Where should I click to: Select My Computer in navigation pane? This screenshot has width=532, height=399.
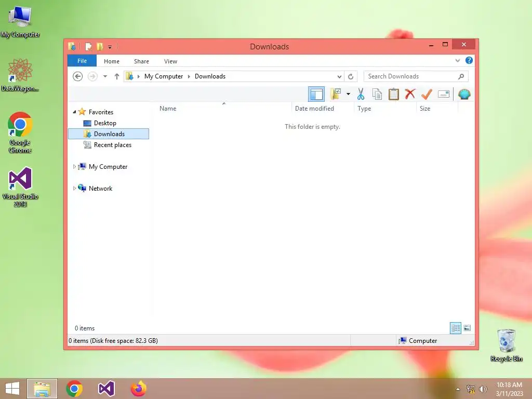(108, 167)
